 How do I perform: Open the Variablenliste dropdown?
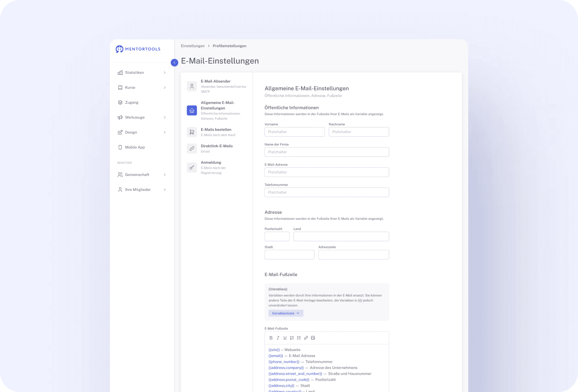pyautogui.click(x=286, y=313)
